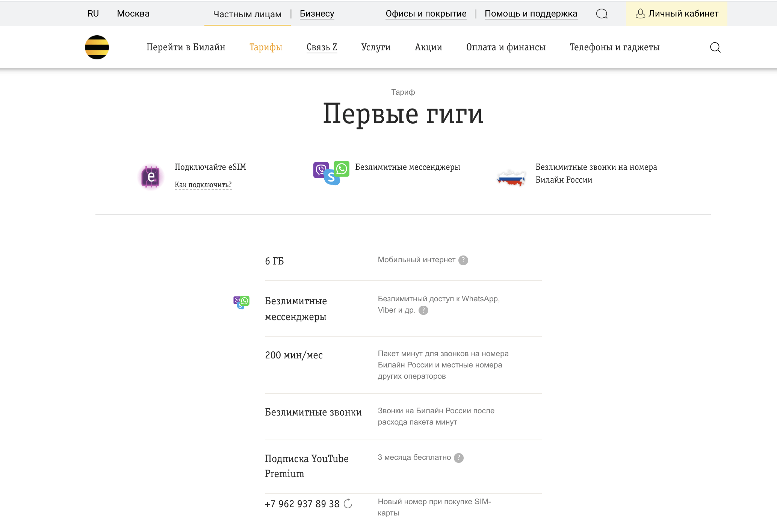Select the "Частным лицам" tab
The image size is (777, 532).
tap(247, 14)
